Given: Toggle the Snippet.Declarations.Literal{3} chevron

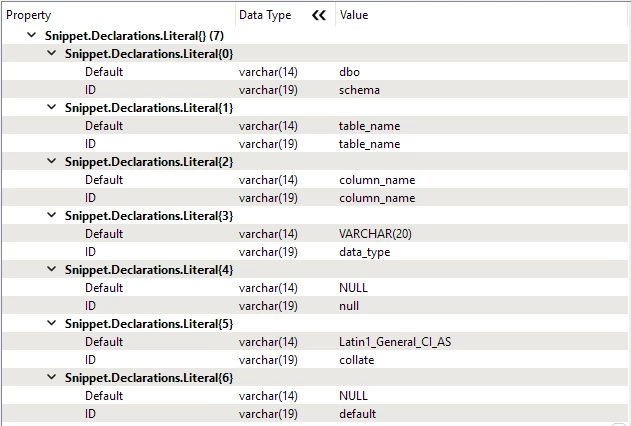Looking at the screenshot, I should pyautogui.click(x=52, y=215).
